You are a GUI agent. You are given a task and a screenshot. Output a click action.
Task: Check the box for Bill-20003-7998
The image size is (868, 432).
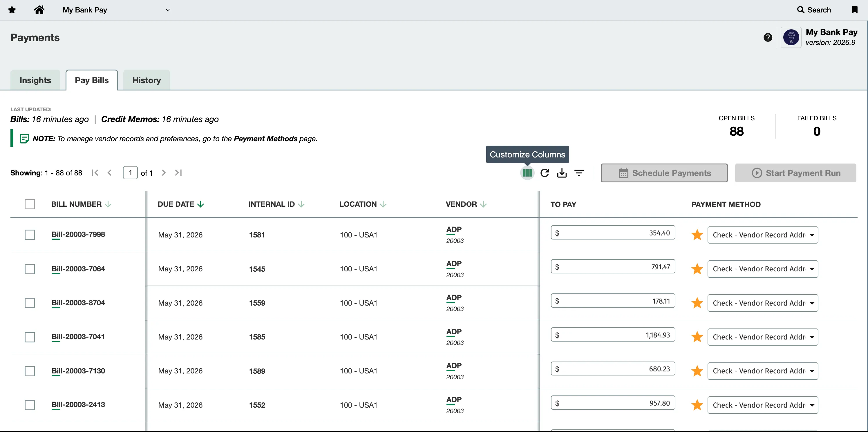click(x=30, y=235)
